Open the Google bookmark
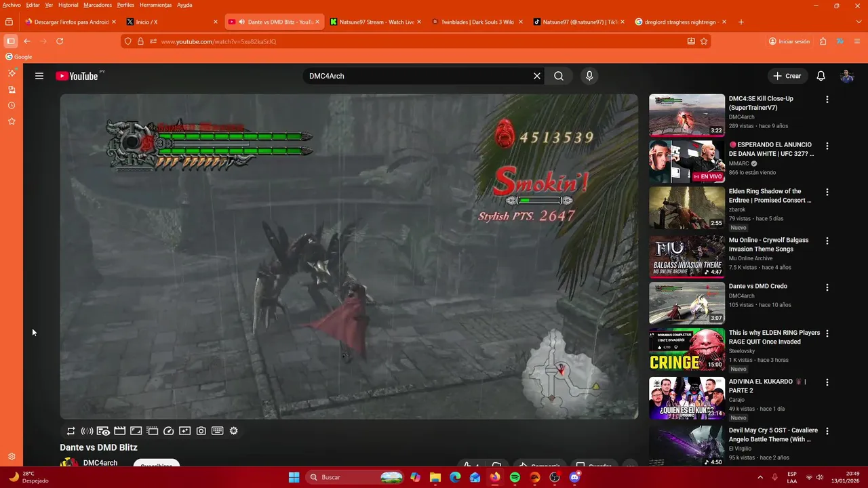This screenshot has width=868, height=488. click(x=19, y=57)
